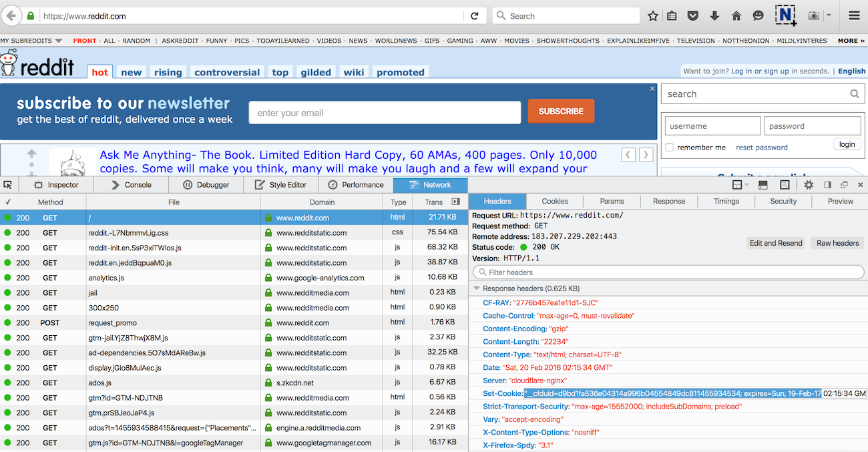Screen dimensions: 868x452
Task: Open devtools settings gear
Action: click(809, 185)
